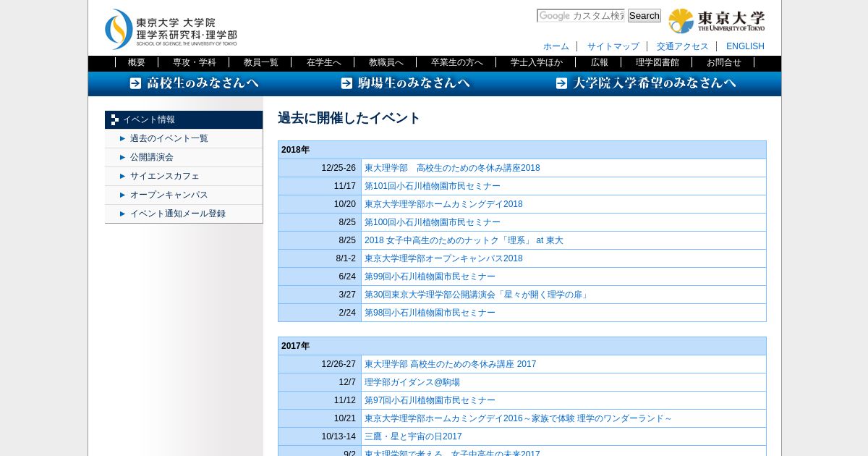Open the 広報 menu
Screen dimensions: 868x456
(600, 63)
